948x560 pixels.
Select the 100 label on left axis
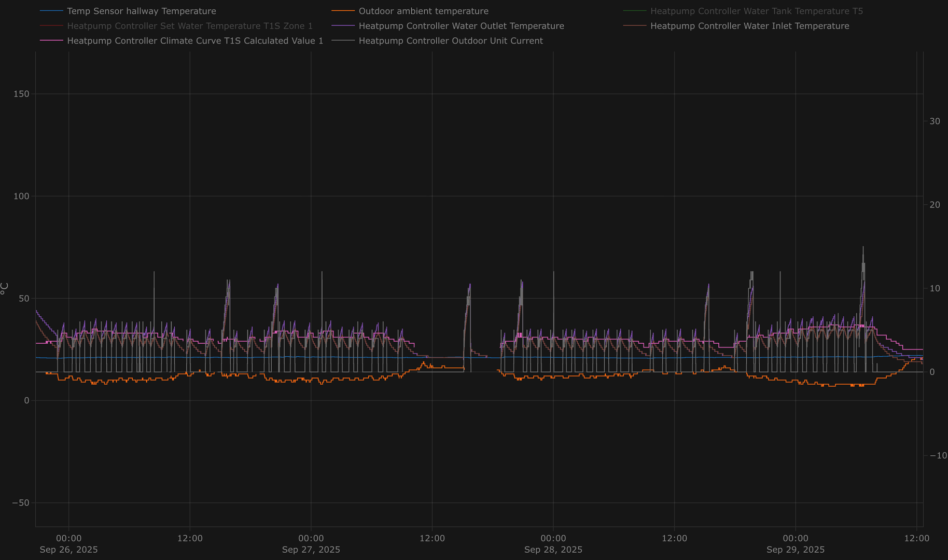point(21,196)
